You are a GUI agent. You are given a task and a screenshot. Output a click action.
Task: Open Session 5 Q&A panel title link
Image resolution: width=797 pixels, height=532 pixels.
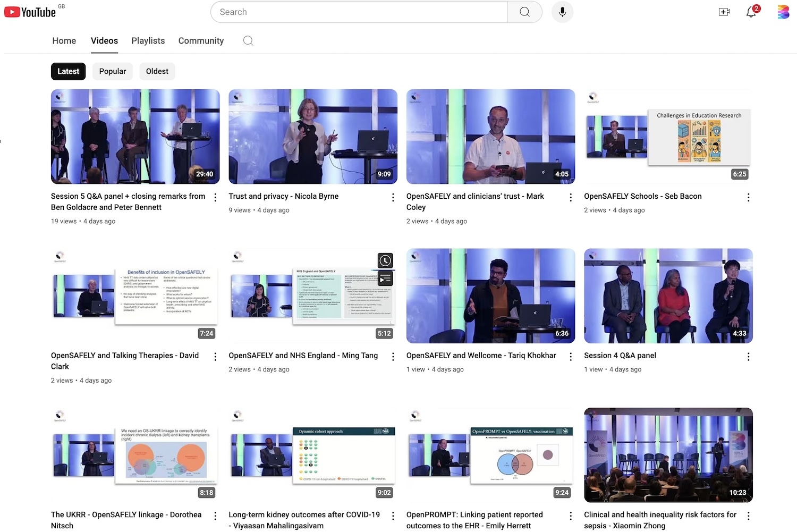tap(128, 202)
